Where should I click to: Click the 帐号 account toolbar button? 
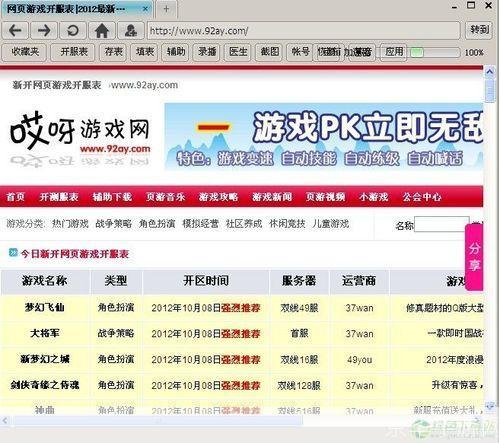point(300,52)
